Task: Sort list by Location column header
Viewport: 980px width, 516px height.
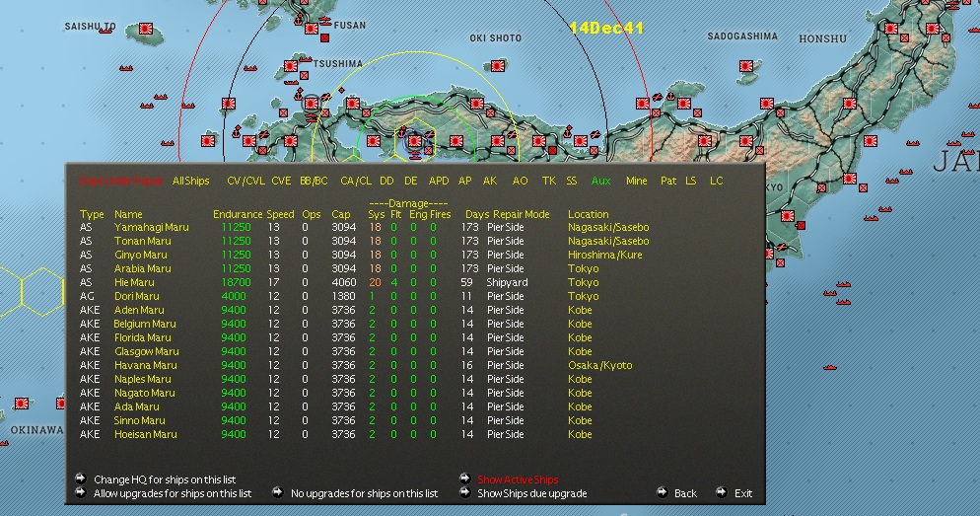Action: pos(589,214)
